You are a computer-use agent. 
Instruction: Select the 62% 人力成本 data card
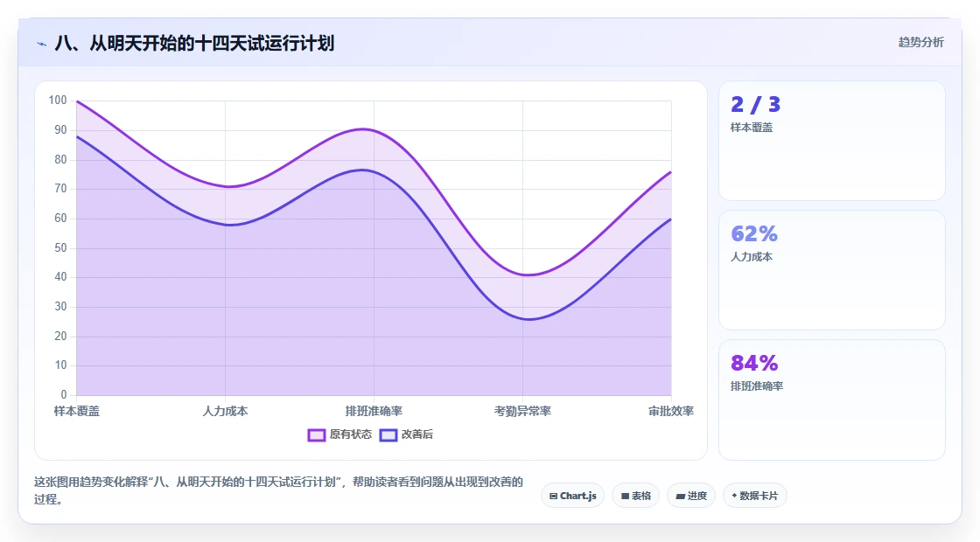(832, 270)
